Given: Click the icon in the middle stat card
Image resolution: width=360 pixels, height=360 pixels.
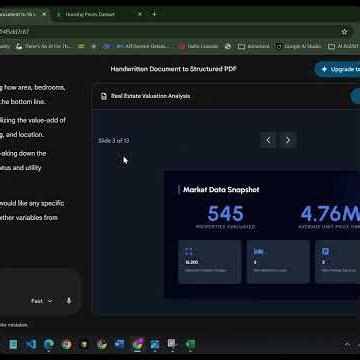Looking at the screenshot, I should [x=258, y=252].
